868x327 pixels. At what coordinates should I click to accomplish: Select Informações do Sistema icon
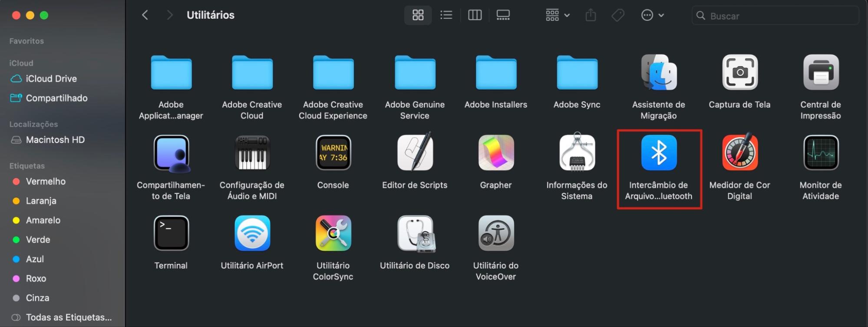click(x=577, y=152)
